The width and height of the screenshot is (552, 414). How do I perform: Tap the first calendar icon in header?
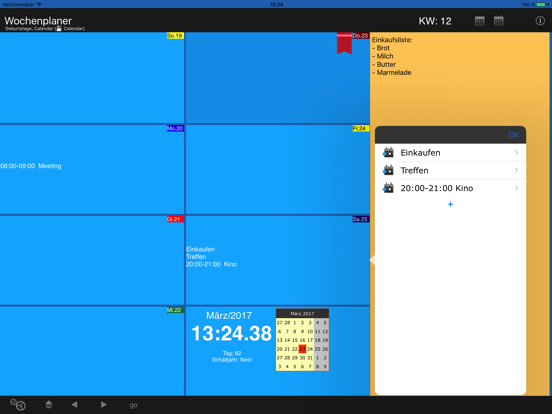(479, 21)
